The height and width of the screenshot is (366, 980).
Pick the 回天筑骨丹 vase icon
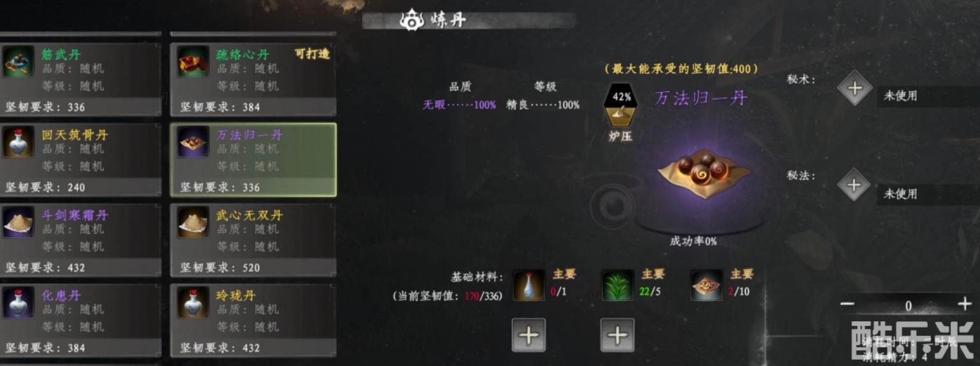tap(18, 142)
